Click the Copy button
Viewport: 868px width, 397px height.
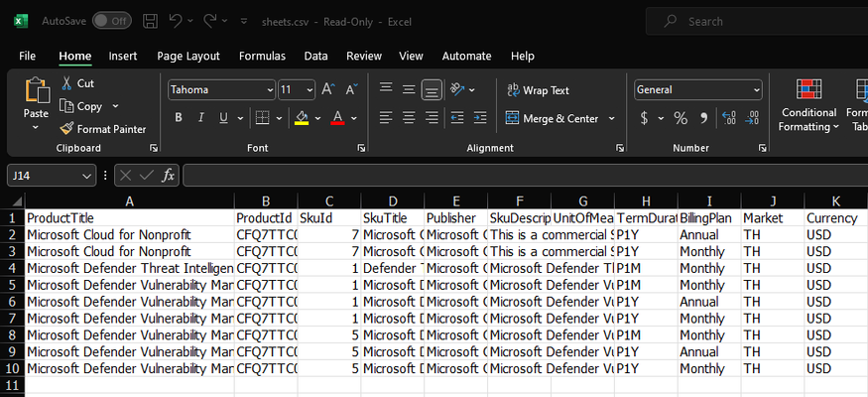80,106
